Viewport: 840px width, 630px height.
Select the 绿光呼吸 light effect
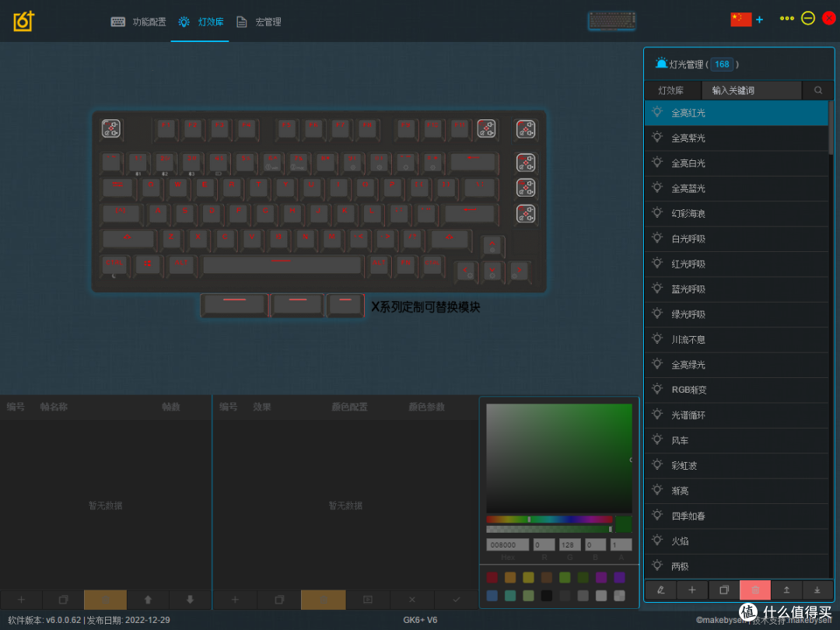[736, 314]
